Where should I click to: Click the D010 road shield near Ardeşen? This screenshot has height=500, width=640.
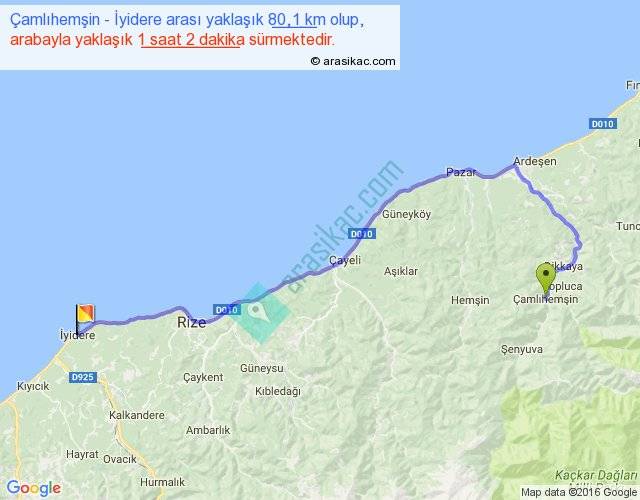(x=600, y=123)
